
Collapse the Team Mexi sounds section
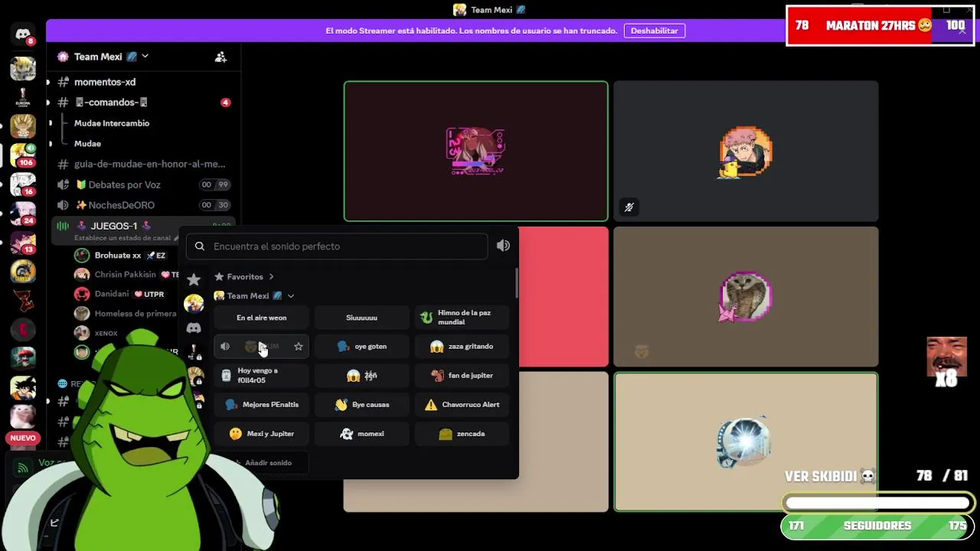[291, 296]
